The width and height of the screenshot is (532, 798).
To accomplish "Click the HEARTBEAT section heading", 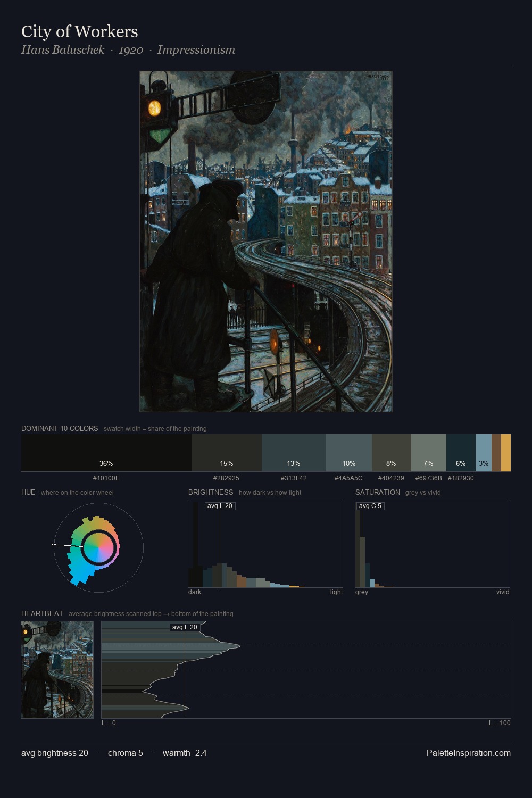I will (42, 613).
